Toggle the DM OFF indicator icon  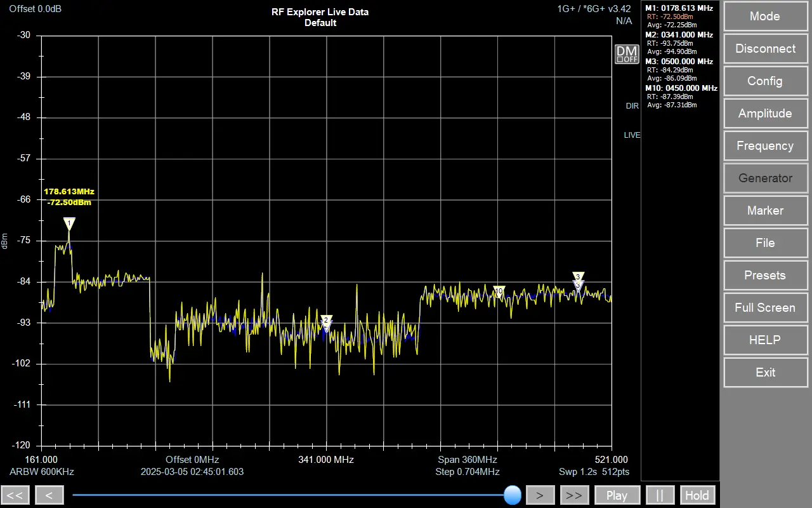tap(627, 54)
